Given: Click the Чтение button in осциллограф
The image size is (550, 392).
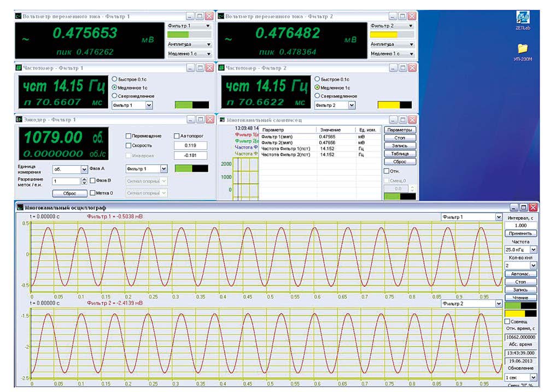Looking at the screenshot, I should (x=520, y=297).
